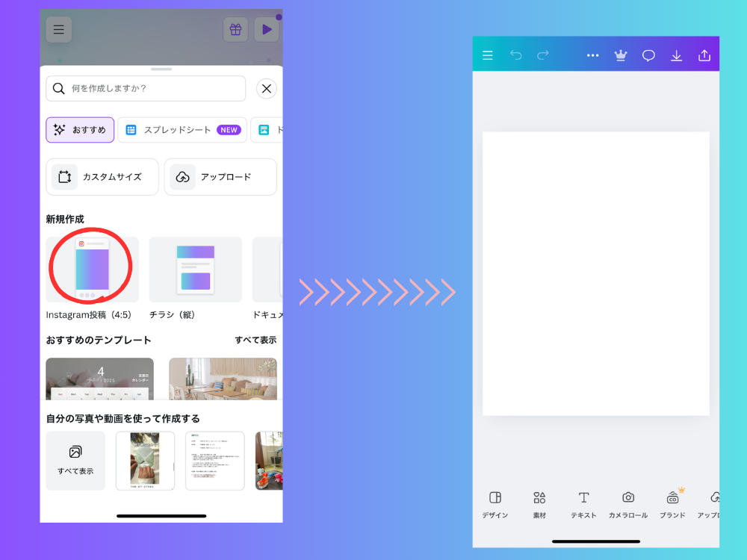
Task: Open the カメラロール camera roll tool
Action: pyautogui.click(x=628, y=505)
